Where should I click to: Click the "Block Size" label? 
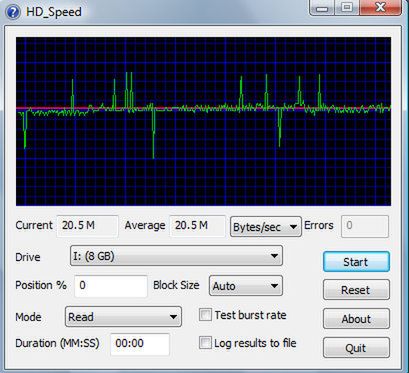[x=176, y=285]
